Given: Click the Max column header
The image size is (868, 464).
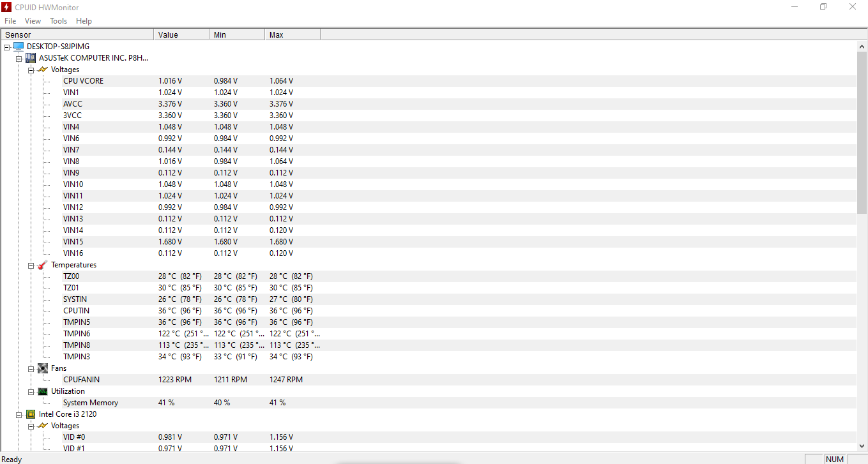Looking at the screenshot, I should tap(293, 34).
